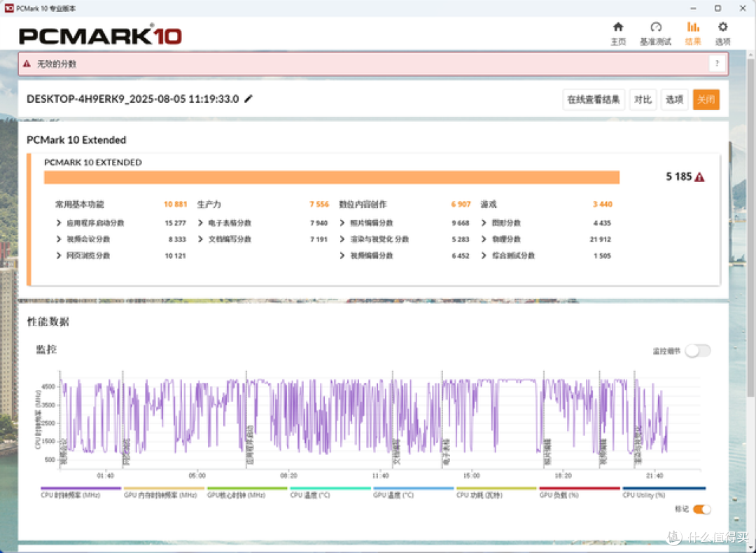Click the dark blue CPU Utility (%) color bar
This screenshot has width=756, height=553.
tap(664, 488)
